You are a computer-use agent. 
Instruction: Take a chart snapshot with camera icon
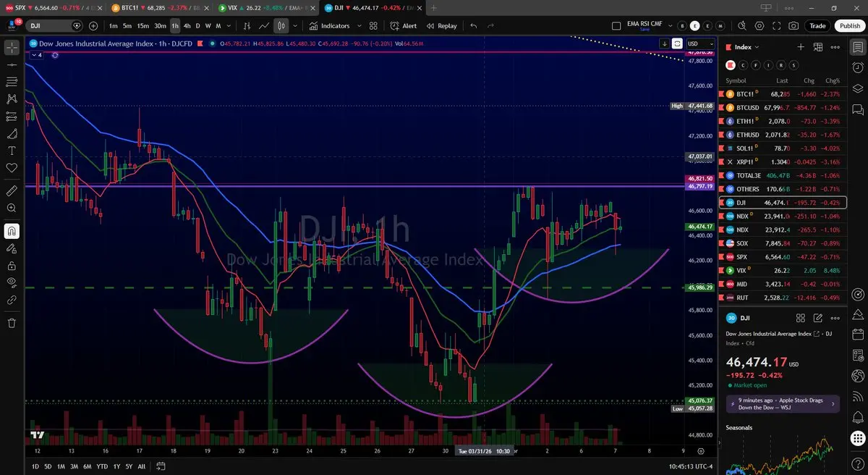794,25
